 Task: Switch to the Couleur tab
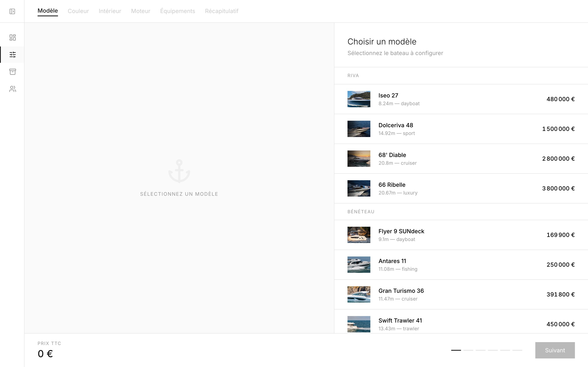[78, 11]
